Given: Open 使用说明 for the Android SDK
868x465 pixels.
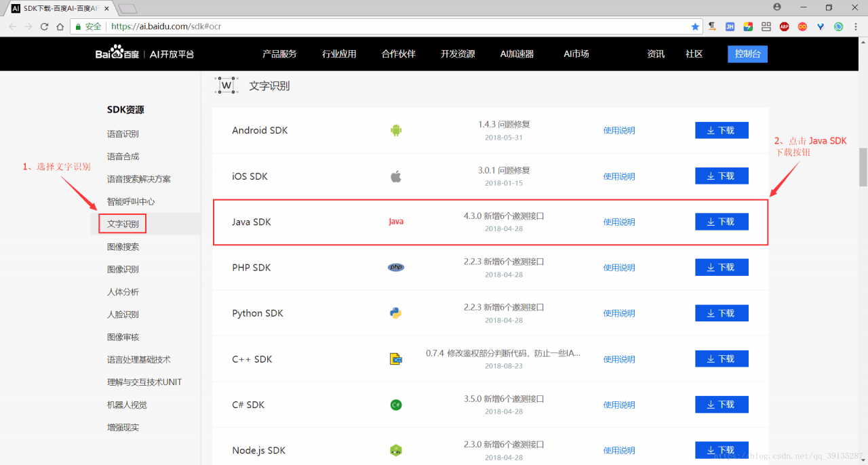Looking at the screenshot, I should click(619, 131).
